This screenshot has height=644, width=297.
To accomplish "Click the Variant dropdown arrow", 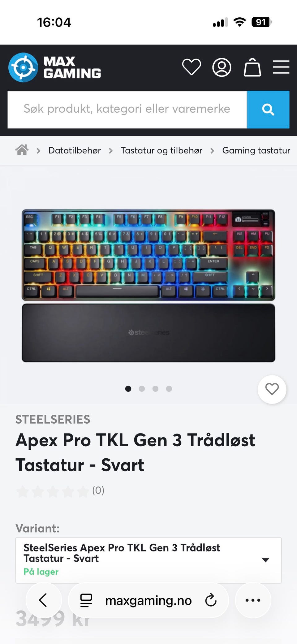I will [x=265, y=560].
